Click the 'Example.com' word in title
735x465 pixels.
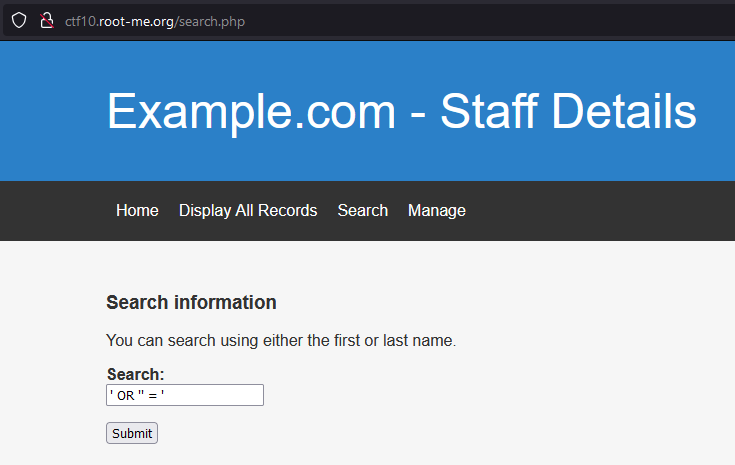click(250, 111)
